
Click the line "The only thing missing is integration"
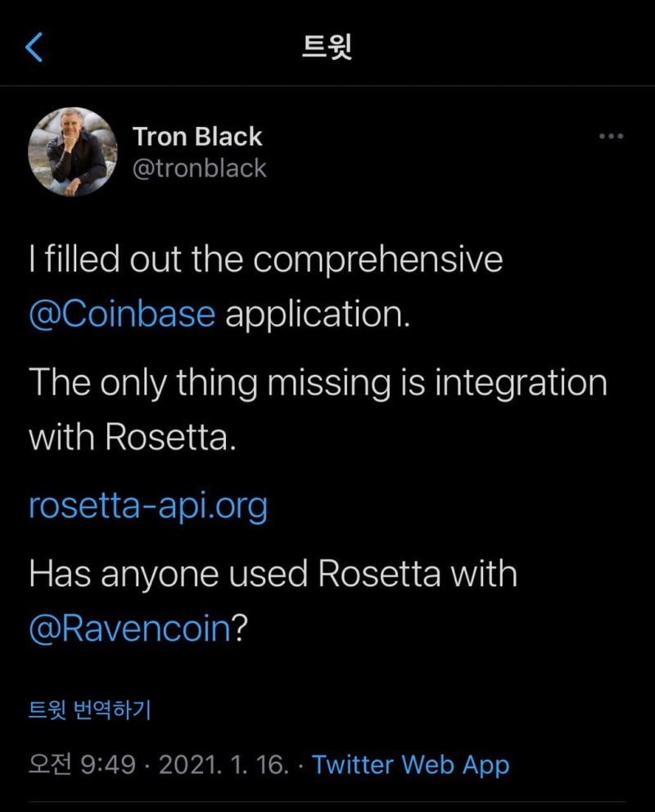[318, 383]
